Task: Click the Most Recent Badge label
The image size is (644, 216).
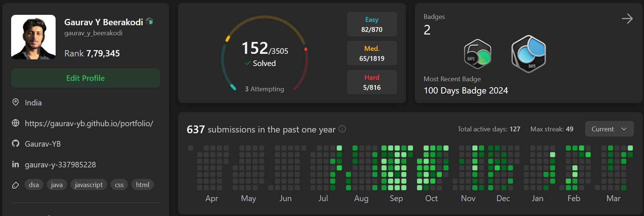Action: (x=452, y=79)
